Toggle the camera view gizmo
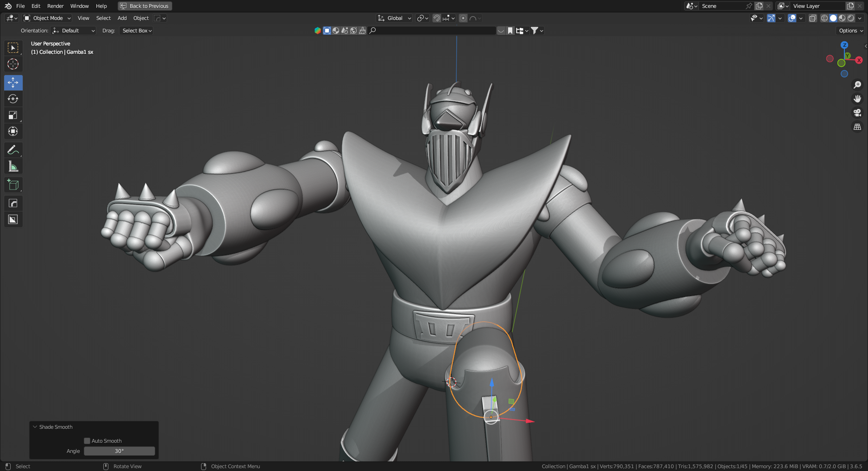 [857, 113]
